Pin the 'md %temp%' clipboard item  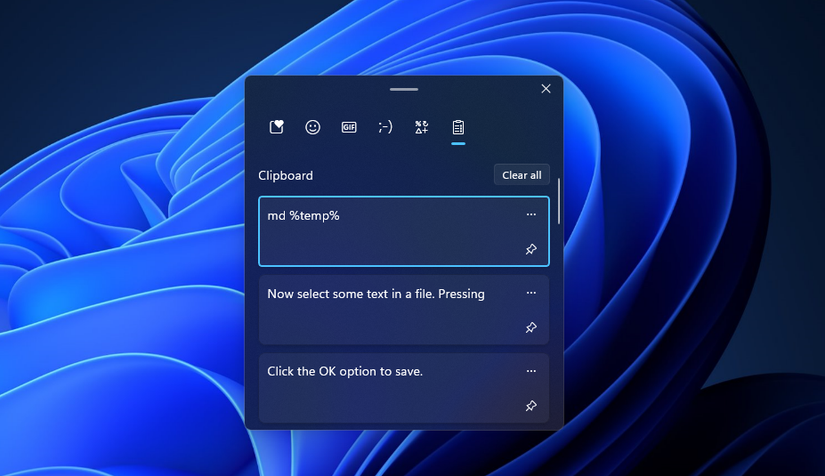point(531,249)
